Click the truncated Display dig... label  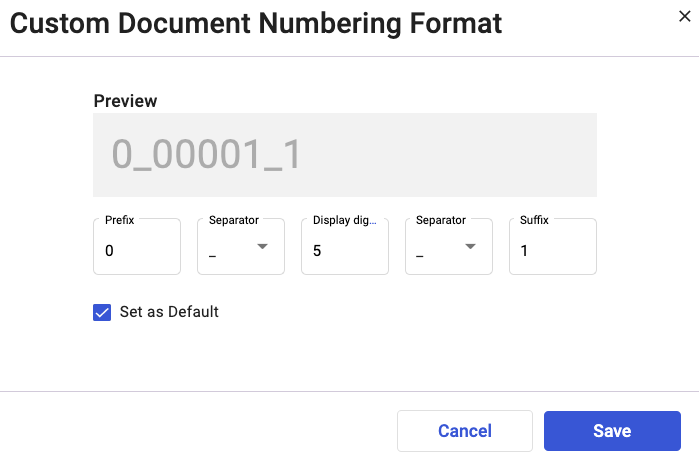344,220
